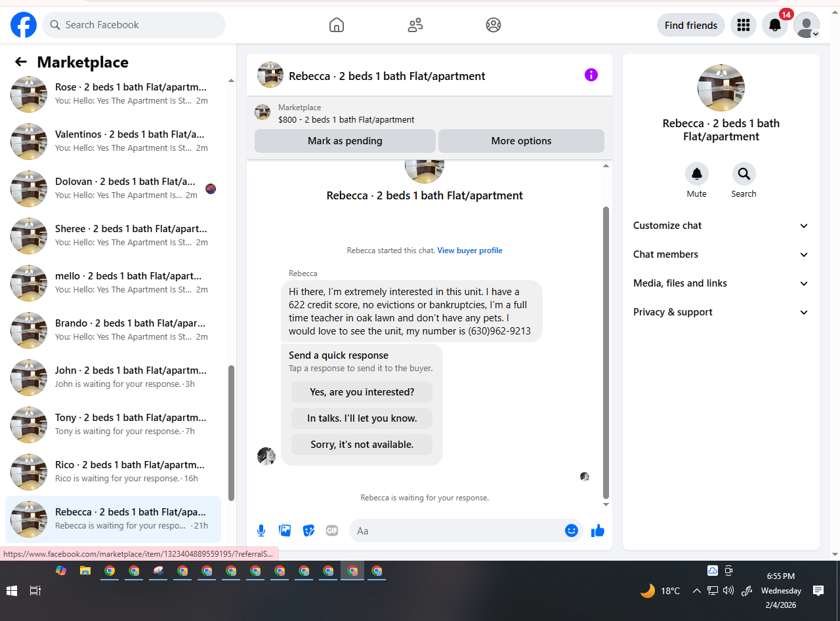
Task: Open Task View on the taskbar
Action: [35, 591]
